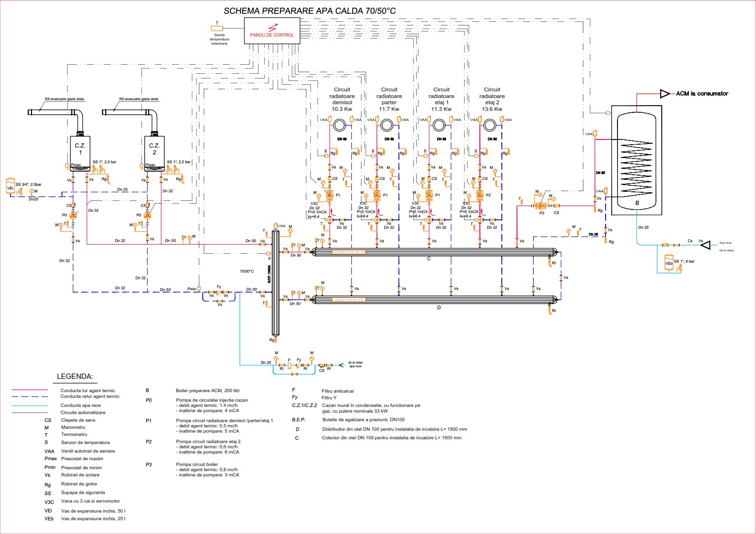
Task: Select the Circuit radiatoare etaj 2 label
Action: tap(492, 99)
